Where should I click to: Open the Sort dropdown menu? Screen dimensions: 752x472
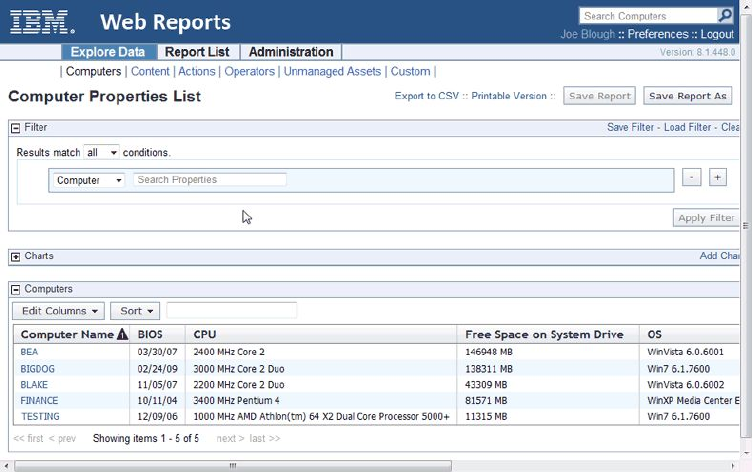(x=134, y=311)
